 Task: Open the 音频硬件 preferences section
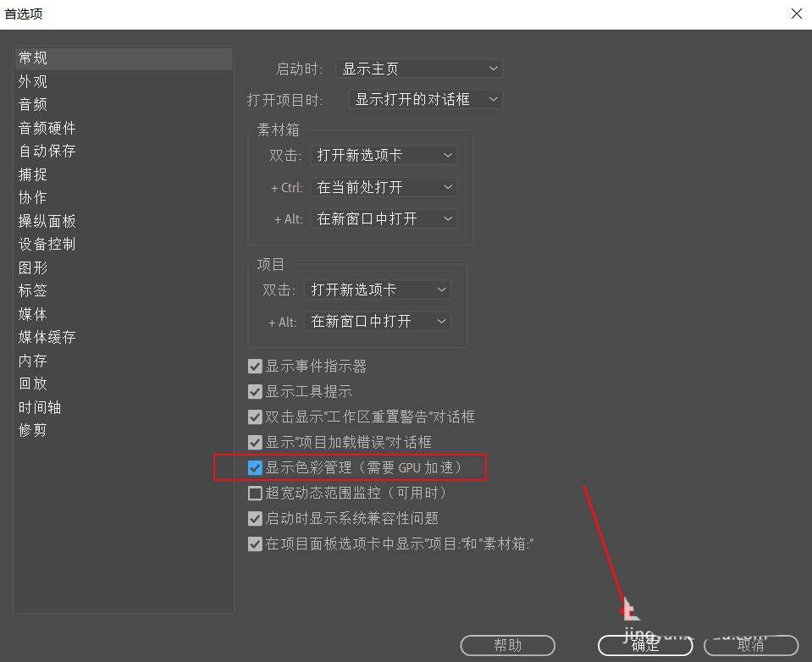[x=46, y=128]
